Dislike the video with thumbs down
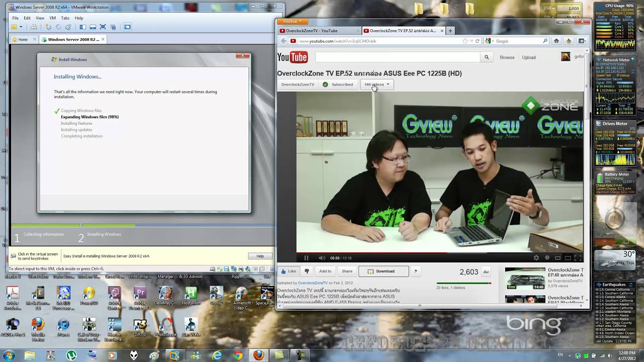The width and height of the screenshot is (644, 362). tap(306, 271)
